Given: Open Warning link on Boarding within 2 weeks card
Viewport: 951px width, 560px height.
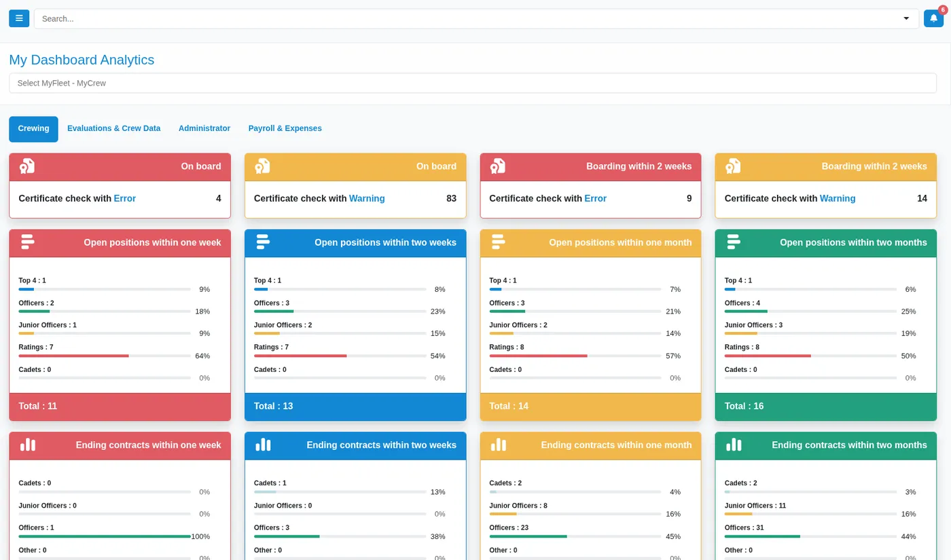Looking at the screenshot, I should pos(838,199).
